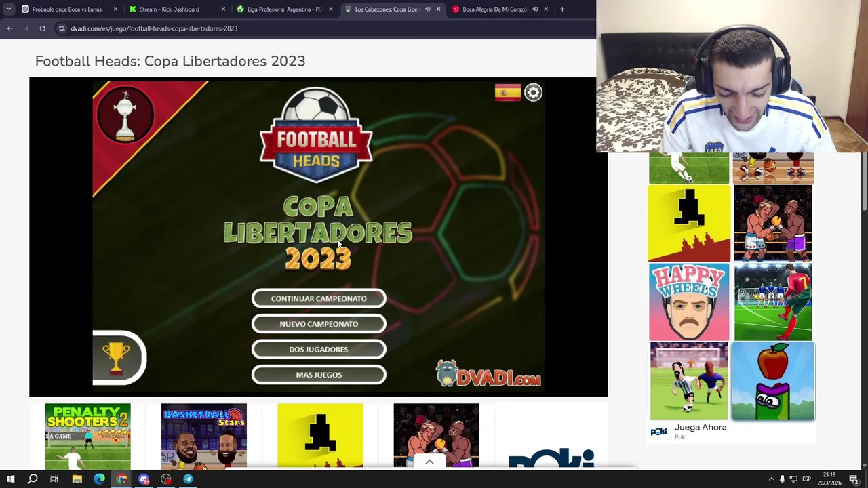Click the Poki logo icon in sidebar
The image size is (868, 488).
pos(658,432)
